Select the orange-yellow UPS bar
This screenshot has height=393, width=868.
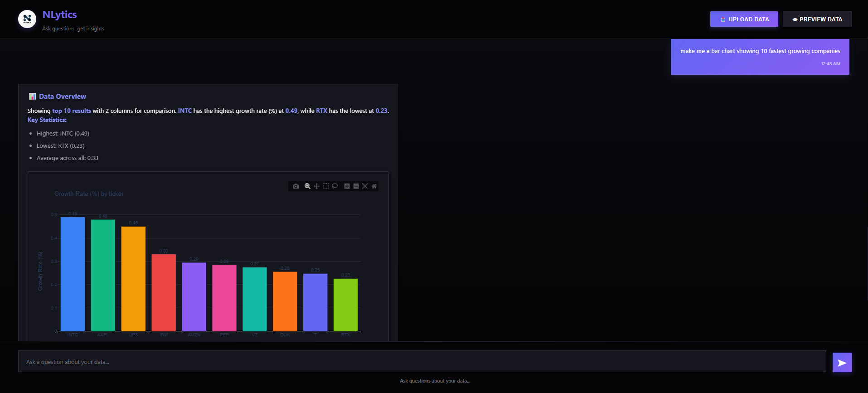[x=133, y=279]
